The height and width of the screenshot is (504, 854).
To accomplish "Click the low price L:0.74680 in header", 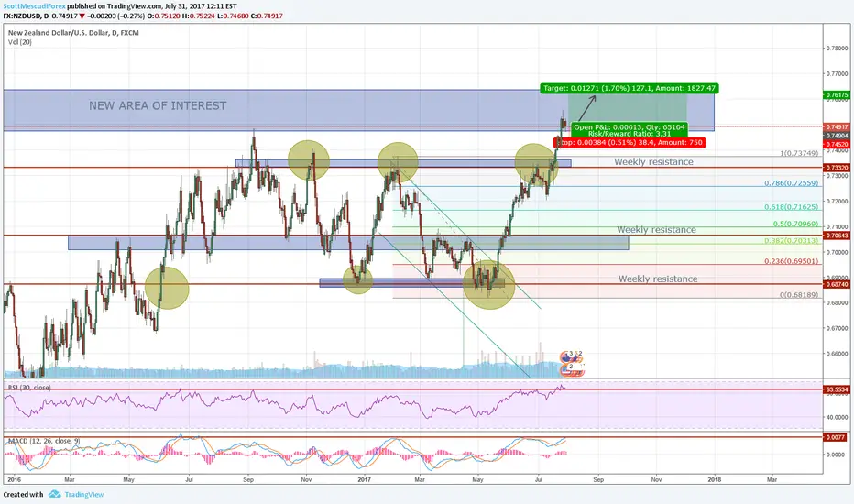I will click(233, 16).
